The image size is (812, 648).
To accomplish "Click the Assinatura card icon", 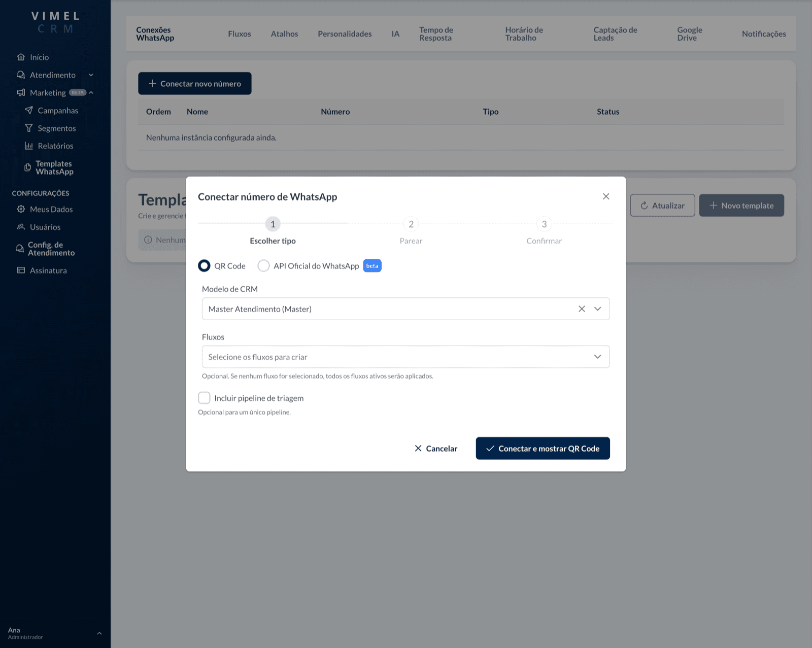I will coord(21,270).
